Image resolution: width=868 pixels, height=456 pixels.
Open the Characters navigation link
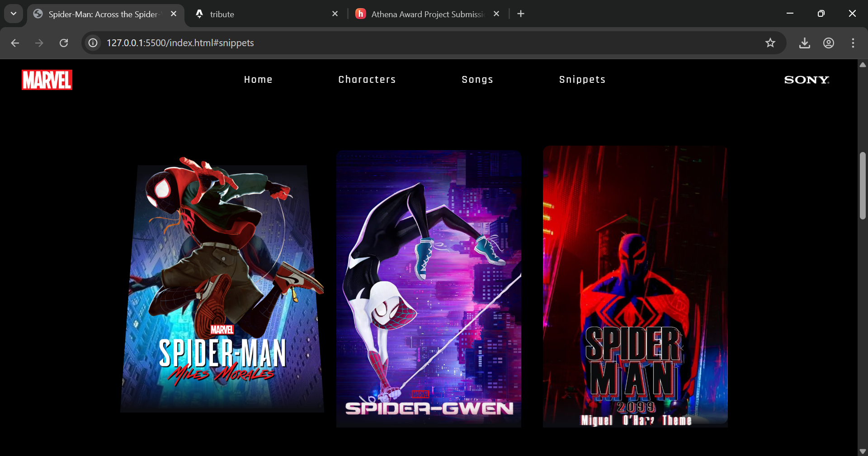coord(367,80)
